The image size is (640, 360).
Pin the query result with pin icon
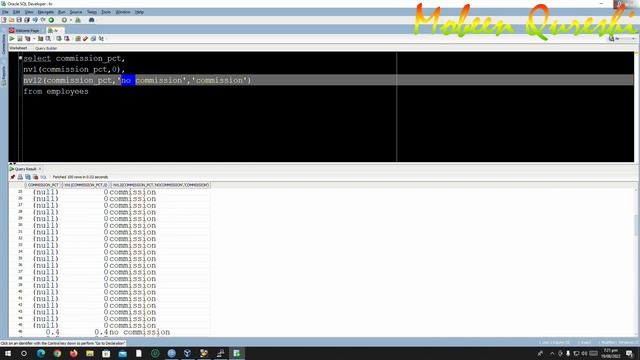point(13,177)
